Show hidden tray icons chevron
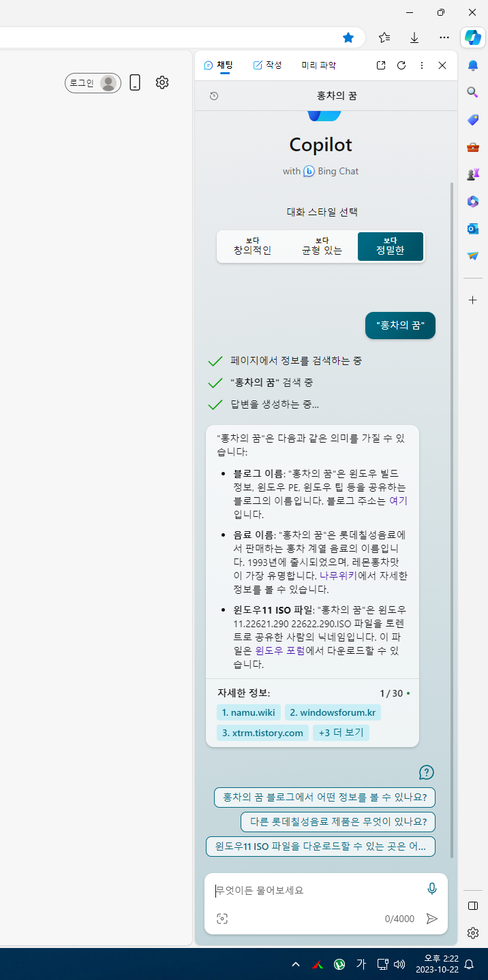 click(296, 964)
